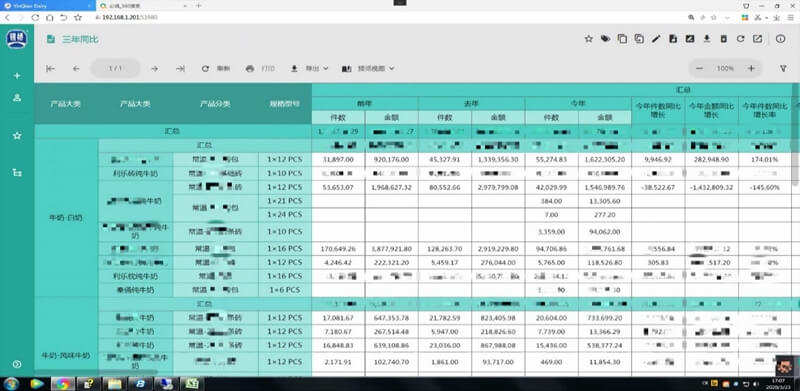Click the filter funnel icon

coord(784,68)
